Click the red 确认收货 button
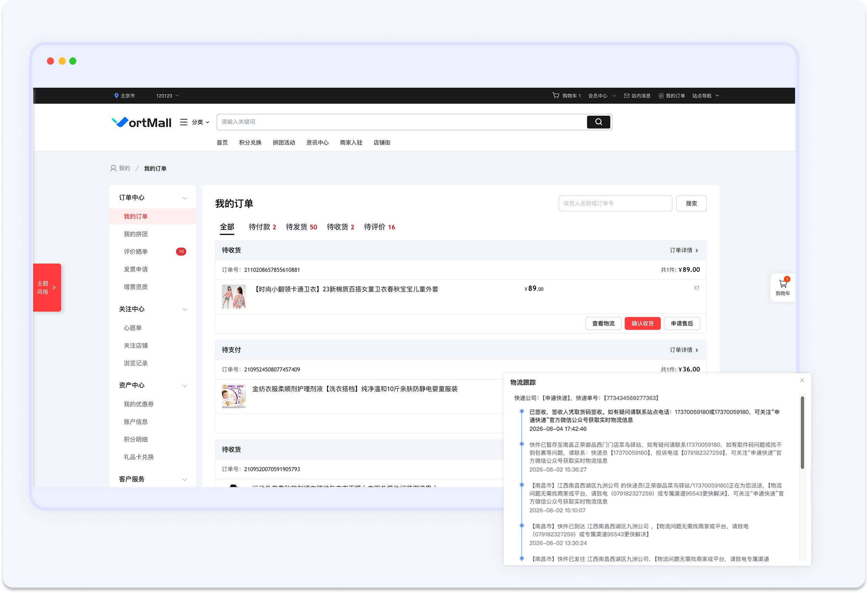The height and width of the screenshot is (593, 868). [x=643, y=323]
